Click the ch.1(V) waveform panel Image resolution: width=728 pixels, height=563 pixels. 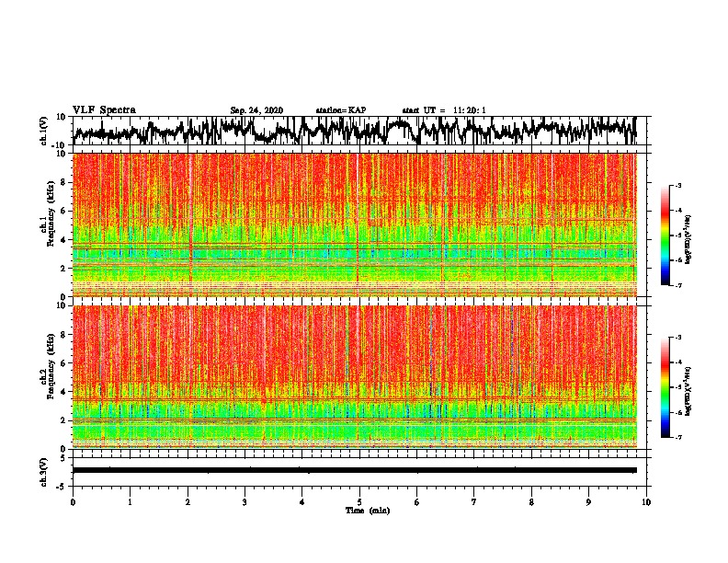click(x=359, y=131)
